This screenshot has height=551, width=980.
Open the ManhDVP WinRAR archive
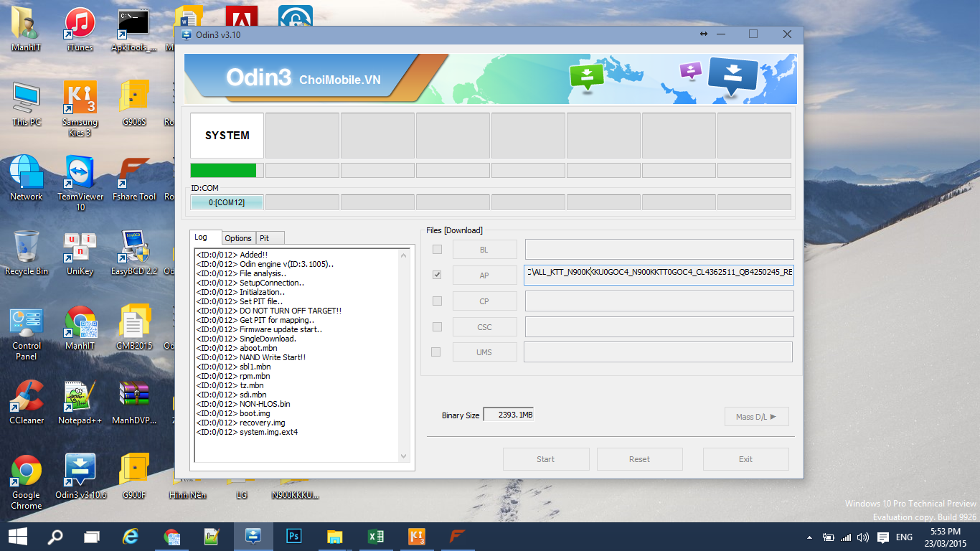134,402
